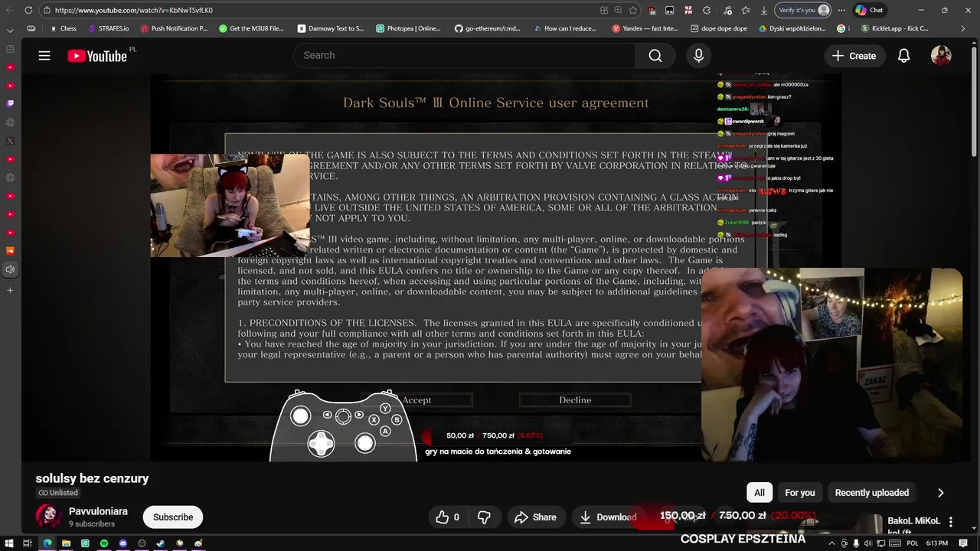Open the go-ethereum bookmark
The image size is (980, 551).
click(487, 28)
